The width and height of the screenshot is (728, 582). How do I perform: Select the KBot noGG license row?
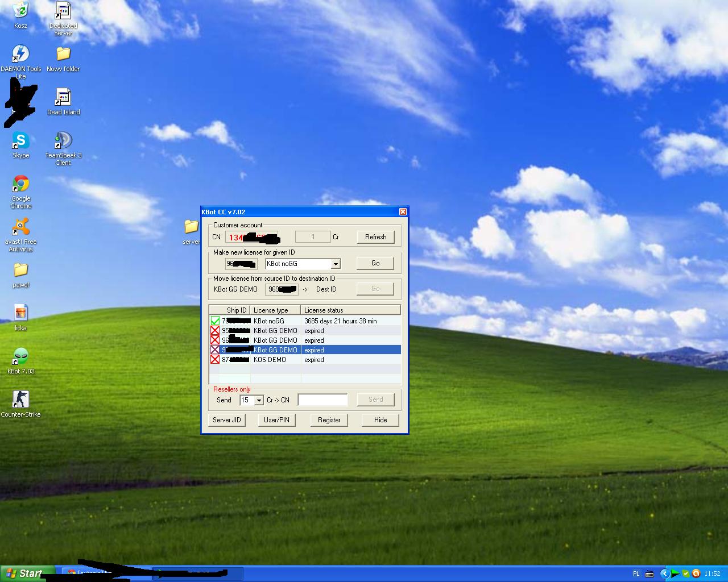[305, 321]
